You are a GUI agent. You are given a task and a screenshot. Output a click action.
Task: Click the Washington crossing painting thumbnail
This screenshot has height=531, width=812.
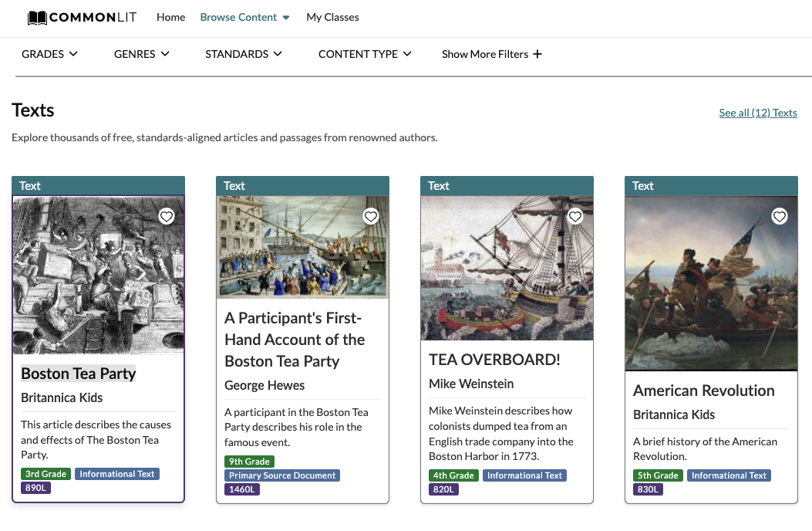click(x=711, y=283)
